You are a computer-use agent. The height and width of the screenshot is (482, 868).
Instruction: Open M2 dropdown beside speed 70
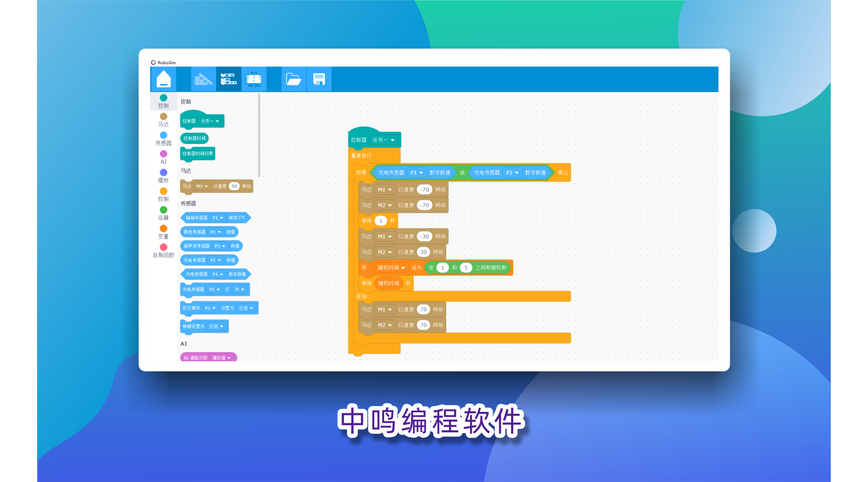[x=385, y=325]
